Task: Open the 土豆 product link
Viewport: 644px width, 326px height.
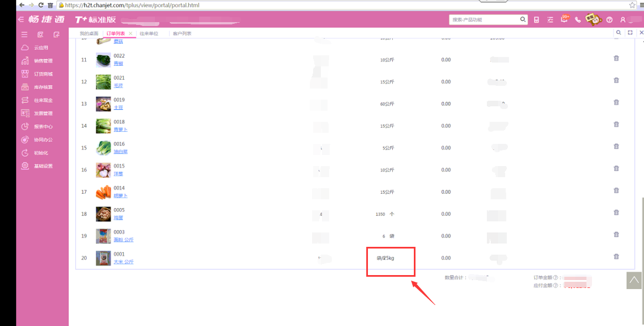Action: (x=118, y=108)
